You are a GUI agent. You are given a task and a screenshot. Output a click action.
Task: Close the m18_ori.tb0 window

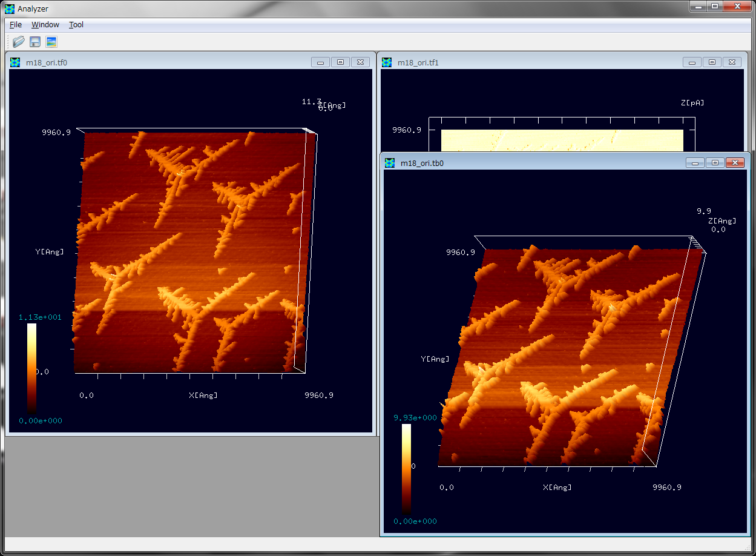coord(735,162)
